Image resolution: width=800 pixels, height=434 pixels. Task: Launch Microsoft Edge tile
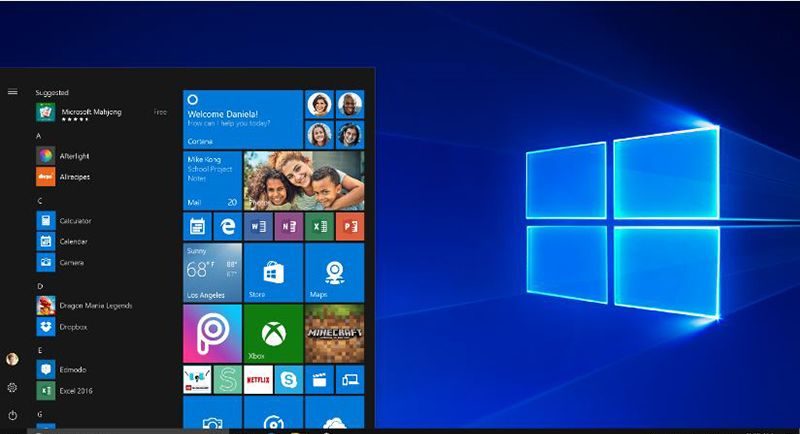pyautogui.click(x=227, y=225)
